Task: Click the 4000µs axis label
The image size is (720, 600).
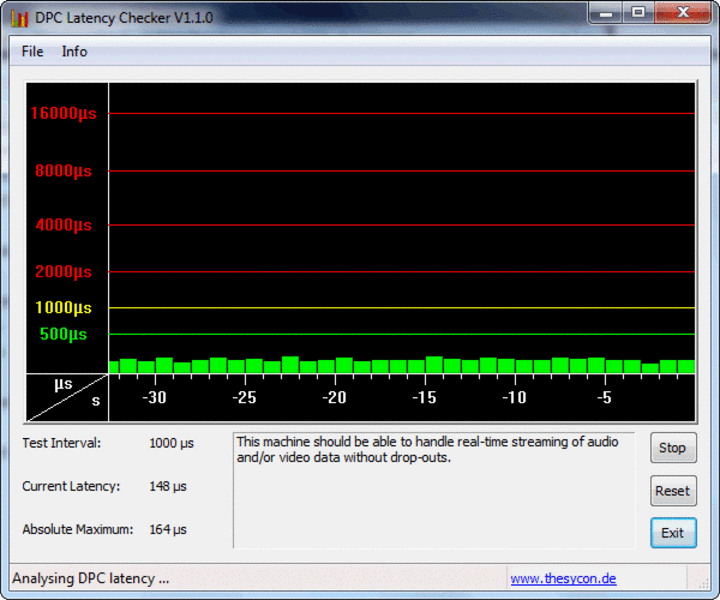Action: (x=63, y=225)
